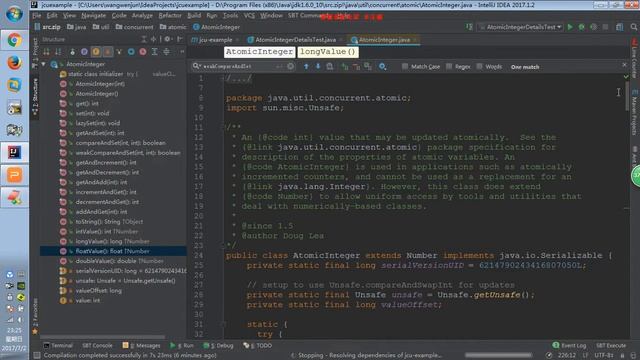
Task: Select the AtomicInteger.java editor tab
Action: click(384, 40)
